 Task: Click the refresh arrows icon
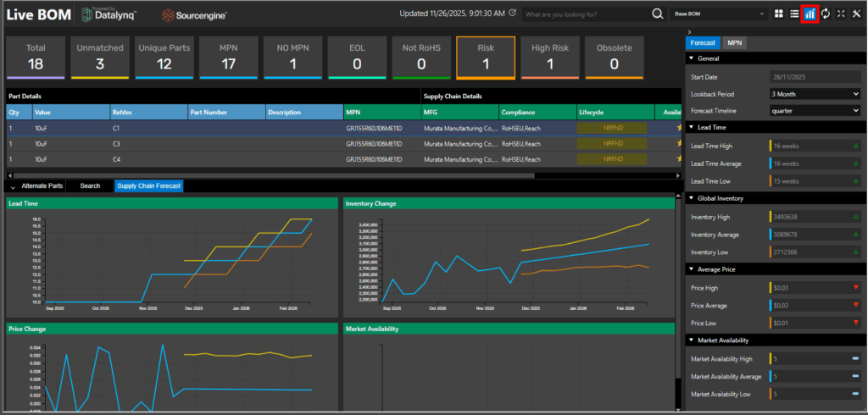pos(825,14)
